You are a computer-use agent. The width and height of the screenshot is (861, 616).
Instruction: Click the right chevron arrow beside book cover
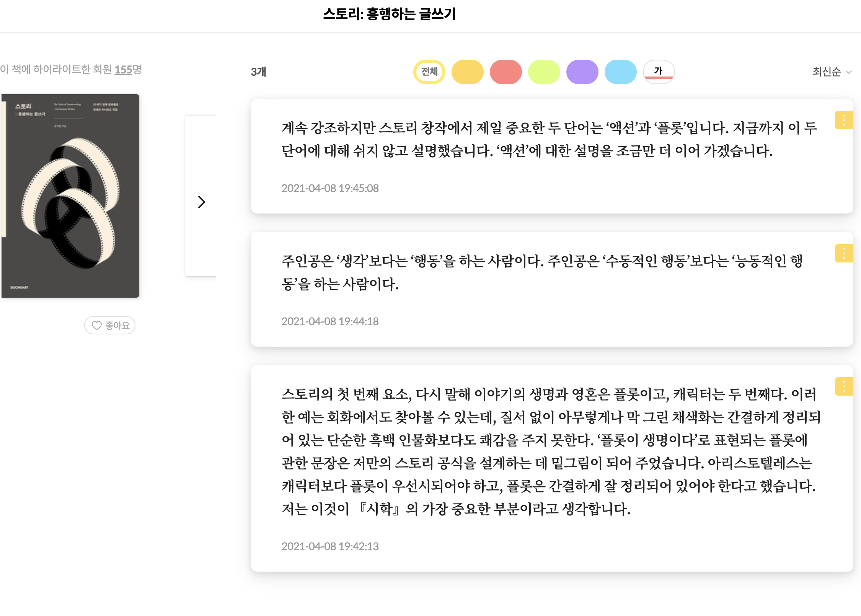coord(201,202)
